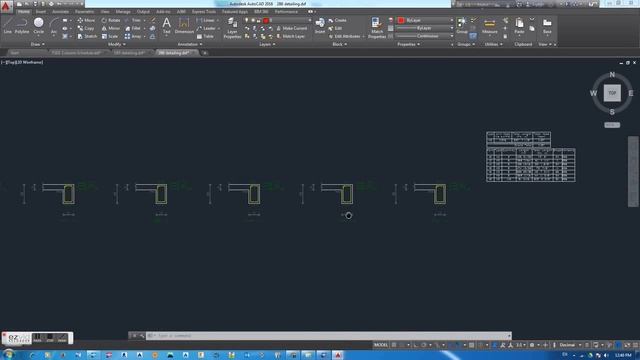Click Match Layer button
Image resolution: width=640 pixels, height=360 pixels.
click(x=291, y=36)
